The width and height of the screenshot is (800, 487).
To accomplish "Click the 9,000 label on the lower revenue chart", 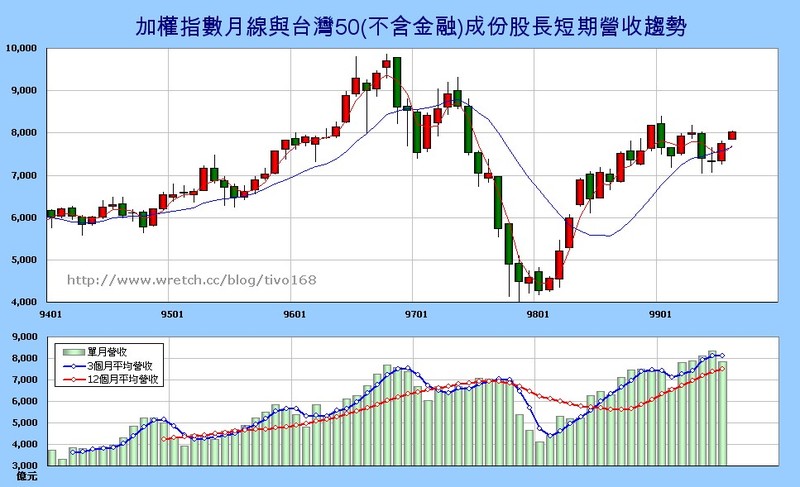I will tap(24, 337).
